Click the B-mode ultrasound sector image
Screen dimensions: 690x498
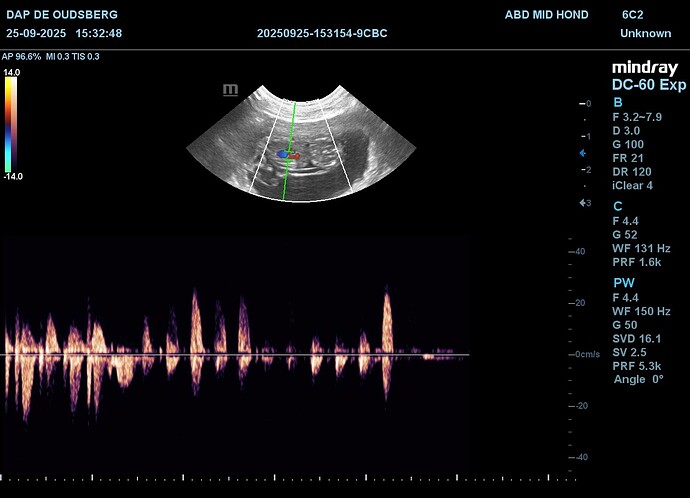[301, 143]
